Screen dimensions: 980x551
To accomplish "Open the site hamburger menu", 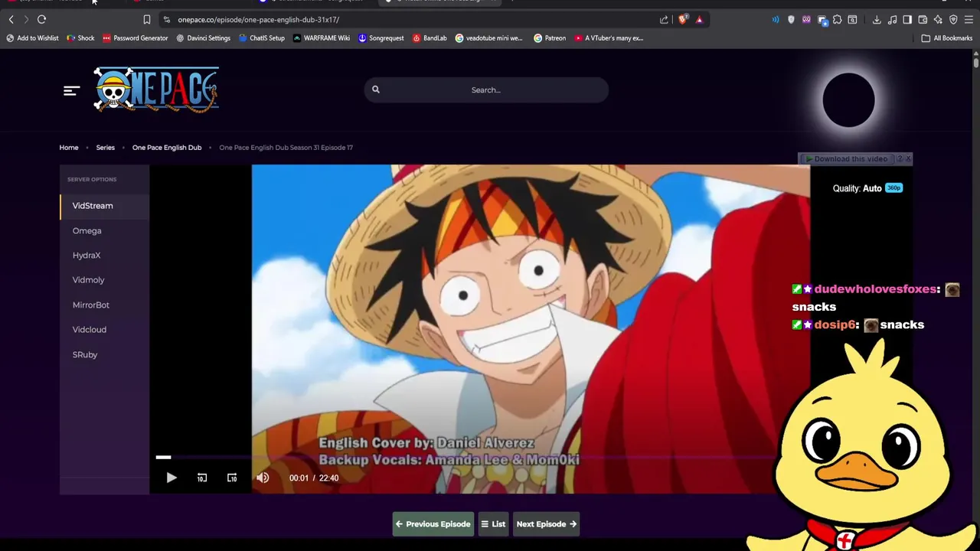I will click(71, 90).
